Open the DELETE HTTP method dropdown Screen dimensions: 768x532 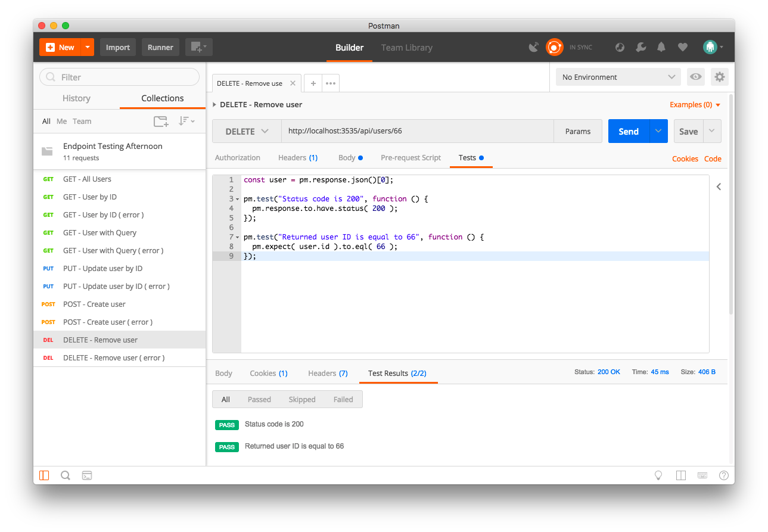click(247, 131)
